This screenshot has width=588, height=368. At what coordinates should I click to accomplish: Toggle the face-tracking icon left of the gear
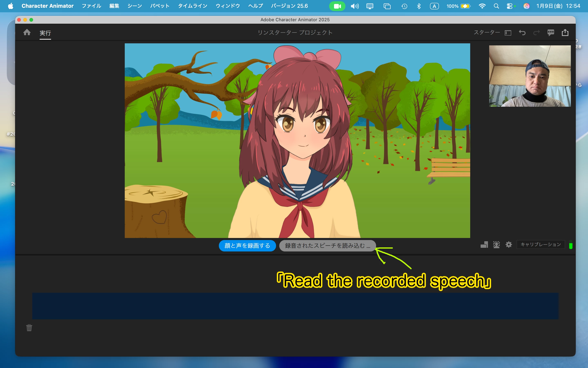496,245
